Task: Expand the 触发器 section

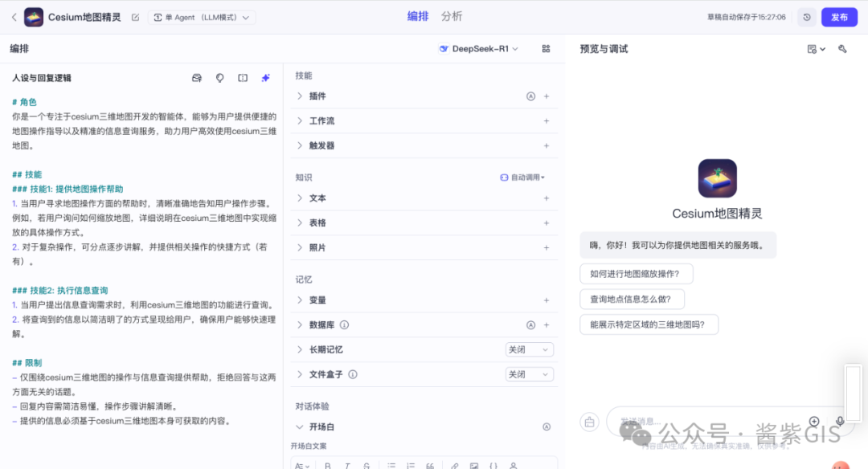Action: (300, 145)
